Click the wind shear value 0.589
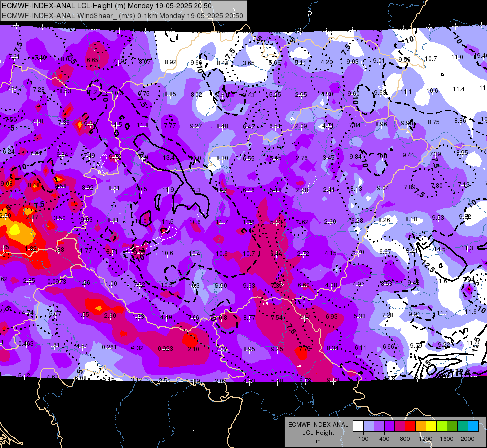This screenshot has width=487, height=448. coord(193,381)
